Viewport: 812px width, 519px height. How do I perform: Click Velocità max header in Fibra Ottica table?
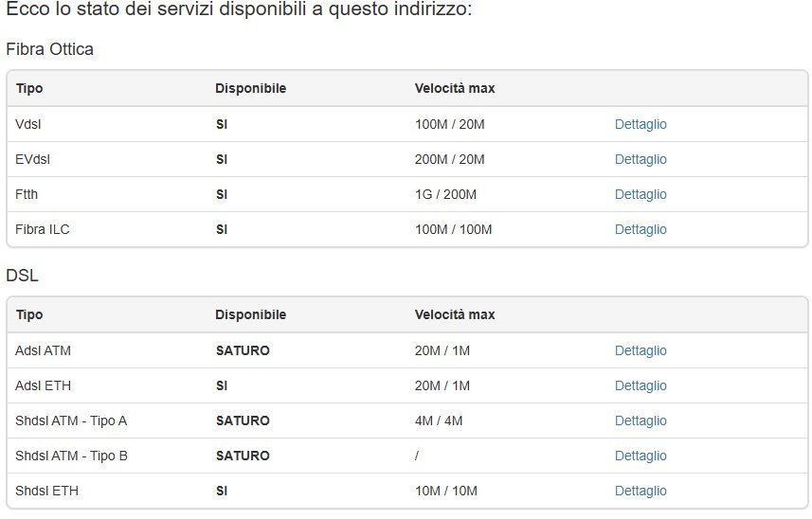455,88
